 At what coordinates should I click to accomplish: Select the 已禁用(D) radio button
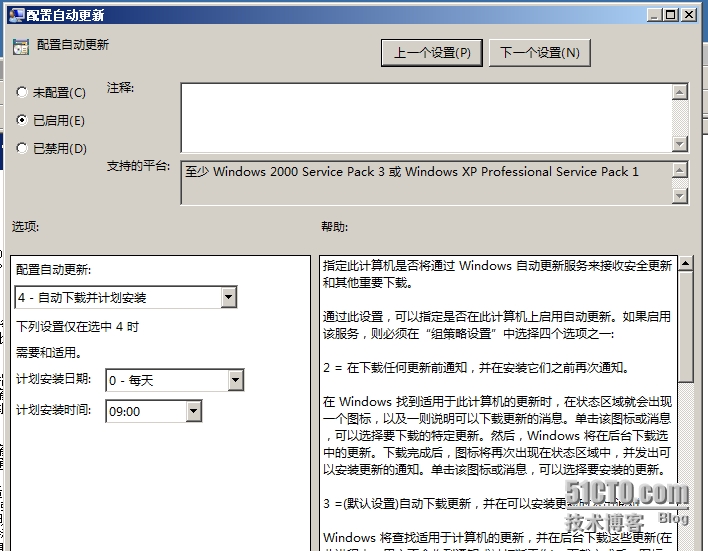(x=22, y=148)
